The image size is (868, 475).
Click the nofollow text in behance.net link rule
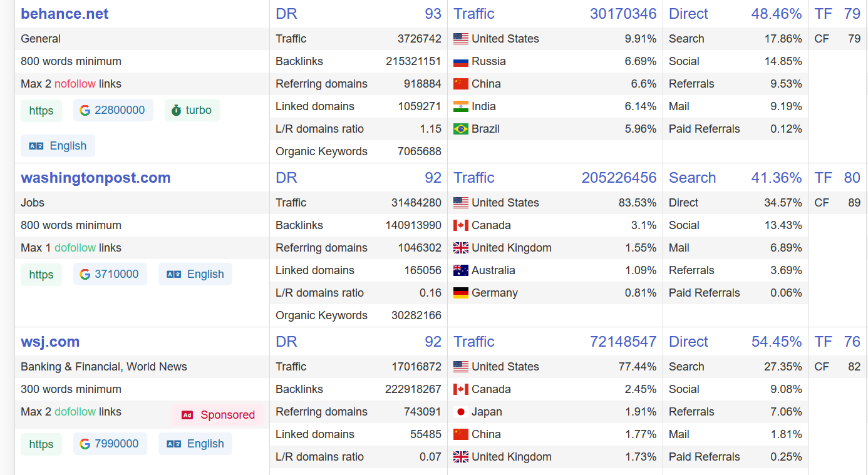(x=75, y=84)
